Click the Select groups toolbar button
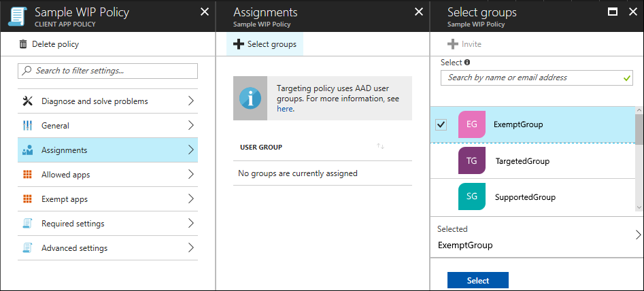 click(x=265, y=44)
